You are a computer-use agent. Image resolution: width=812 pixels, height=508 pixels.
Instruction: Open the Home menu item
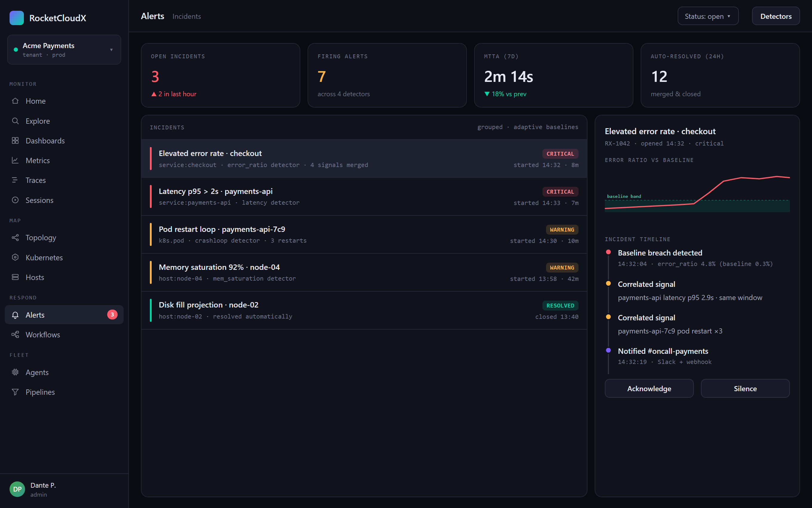[64, 101]
